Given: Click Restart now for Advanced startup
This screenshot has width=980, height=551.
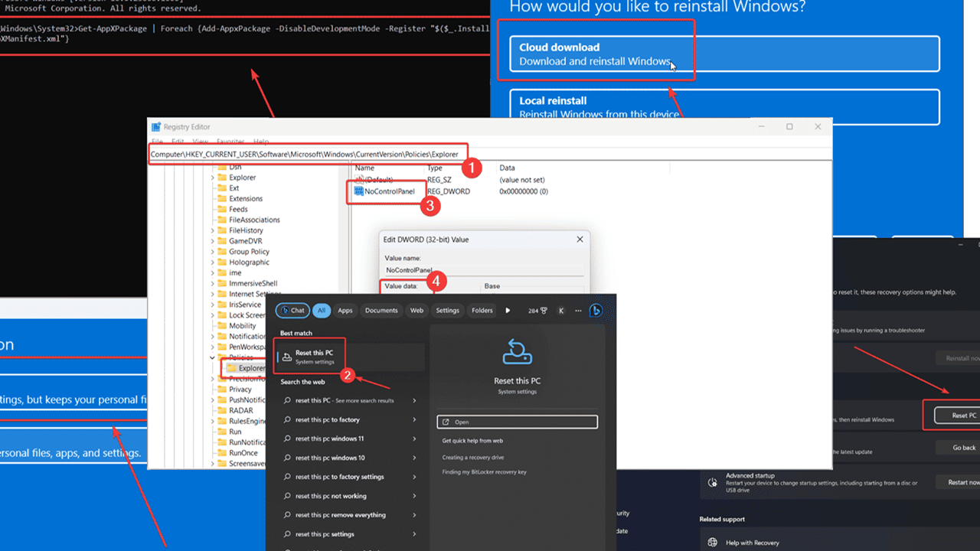Looking at the screenshot, I should click(x=958, y=482).
